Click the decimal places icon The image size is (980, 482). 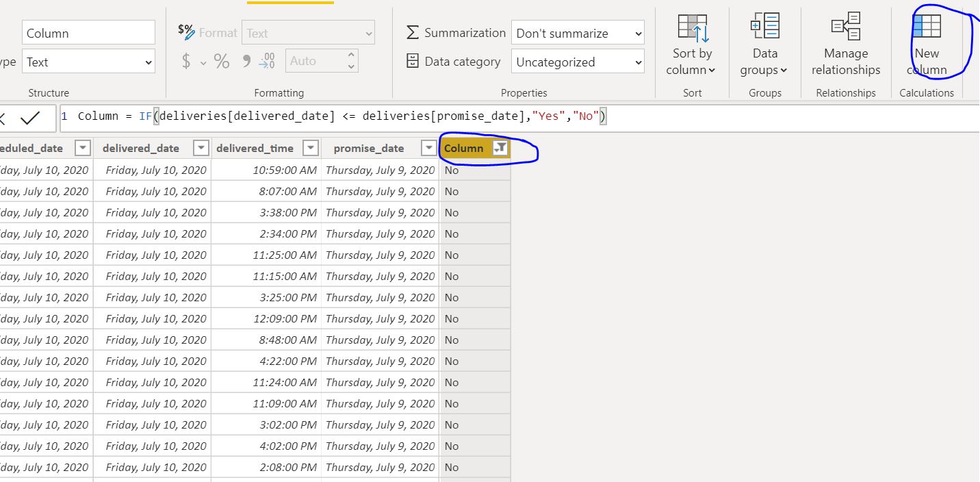click(267, 62)
